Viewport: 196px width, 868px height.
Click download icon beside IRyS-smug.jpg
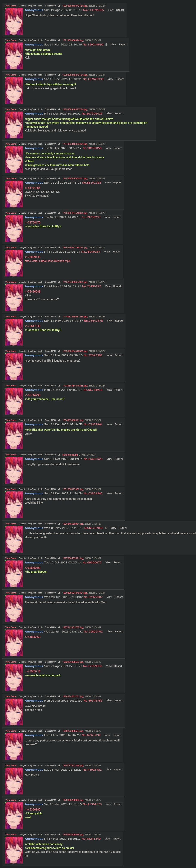point(59,454)
